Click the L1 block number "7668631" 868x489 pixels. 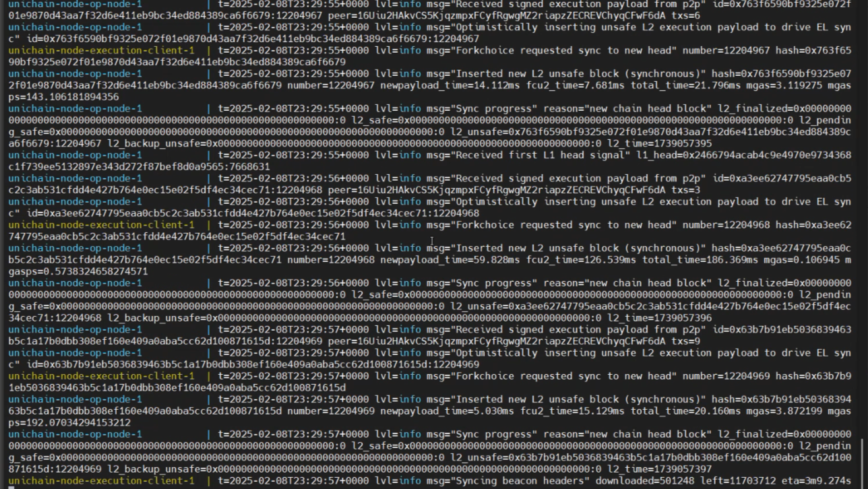250,167
